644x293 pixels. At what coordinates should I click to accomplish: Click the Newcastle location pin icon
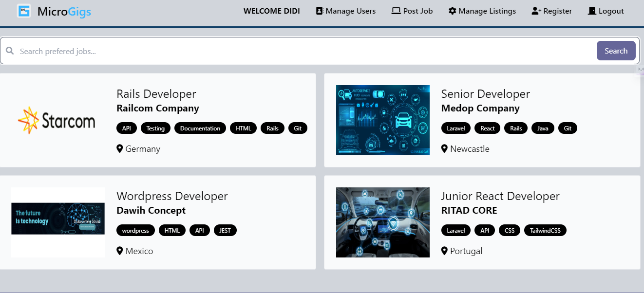(444, 148)
